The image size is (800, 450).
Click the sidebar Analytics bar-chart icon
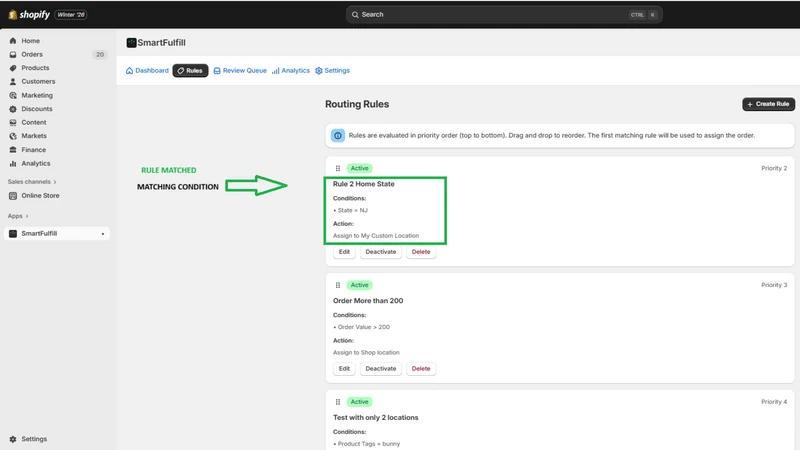point(13,163)
